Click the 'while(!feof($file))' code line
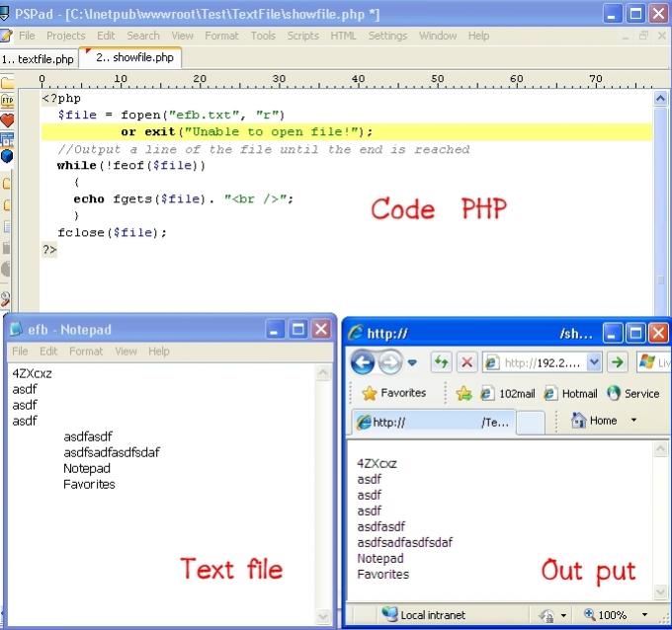672x630 pixels. (131, 165)
